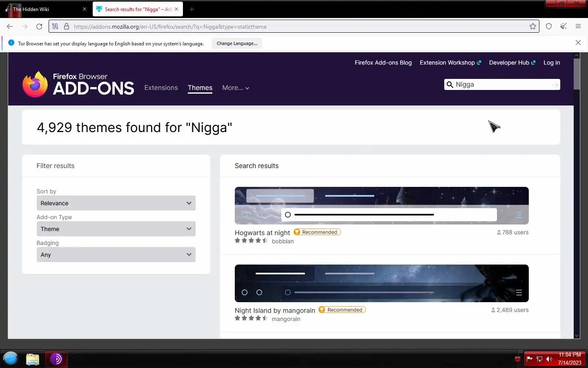Go forward with the forward arrow
Screen dimensions: 588x368
coord(24,27)
